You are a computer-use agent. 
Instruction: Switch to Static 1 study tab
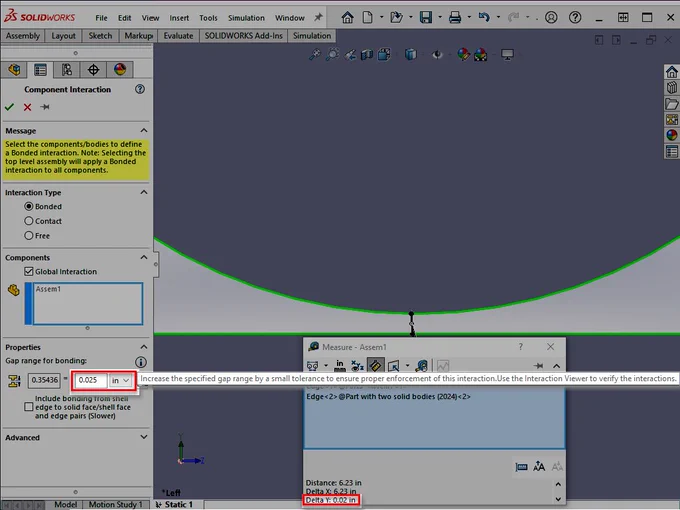coord(174,504)
